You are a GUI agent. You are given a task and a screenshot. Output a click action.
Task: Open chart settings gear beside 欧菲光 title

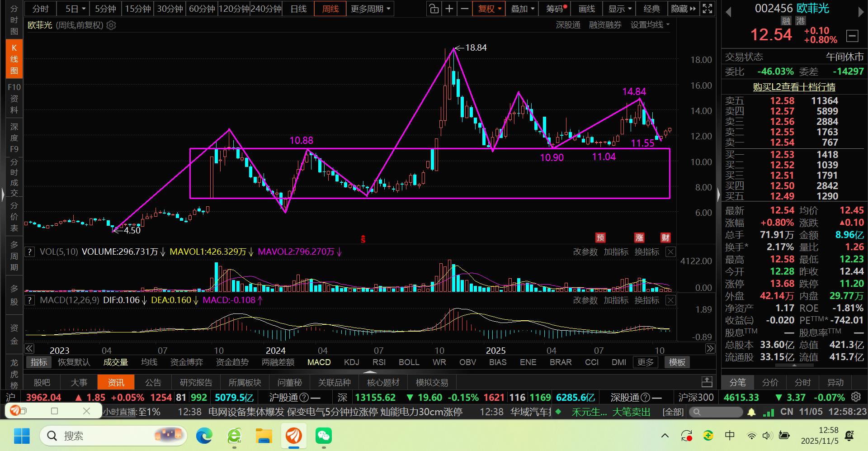pos(111,25)
